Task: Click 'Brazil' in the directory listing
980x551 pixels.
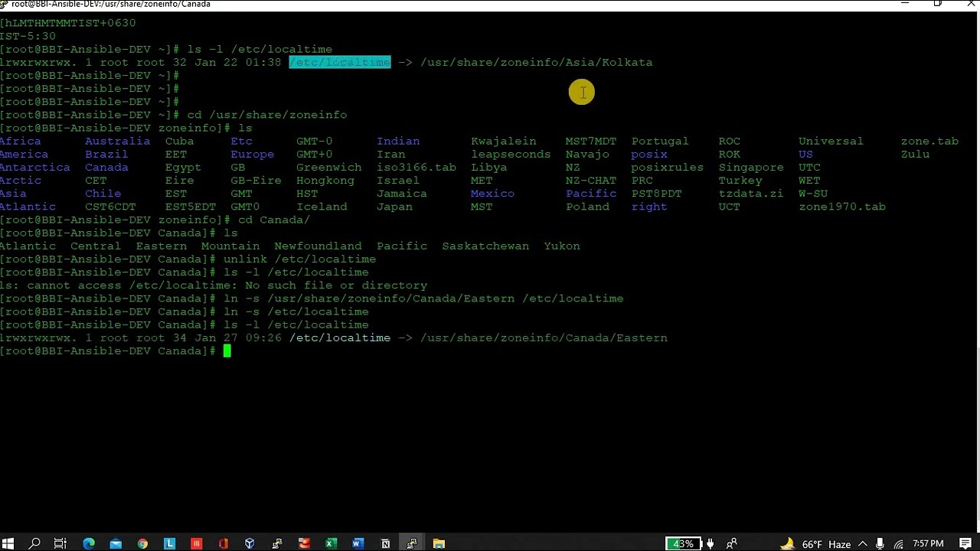Action: 106,154
